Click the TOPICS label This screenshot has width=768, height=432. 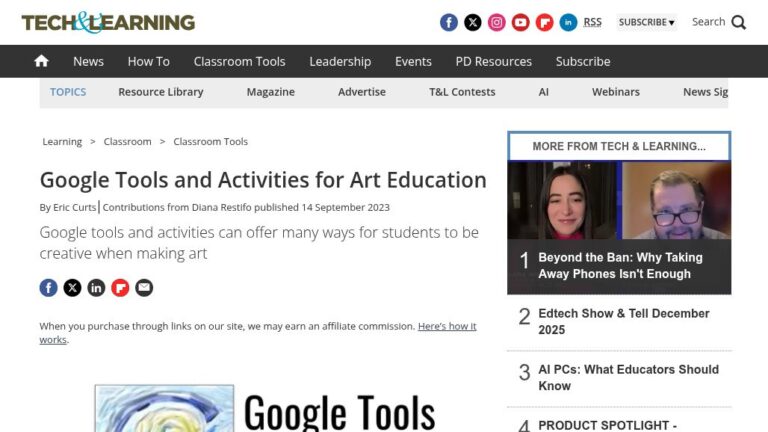pos(68,92)
